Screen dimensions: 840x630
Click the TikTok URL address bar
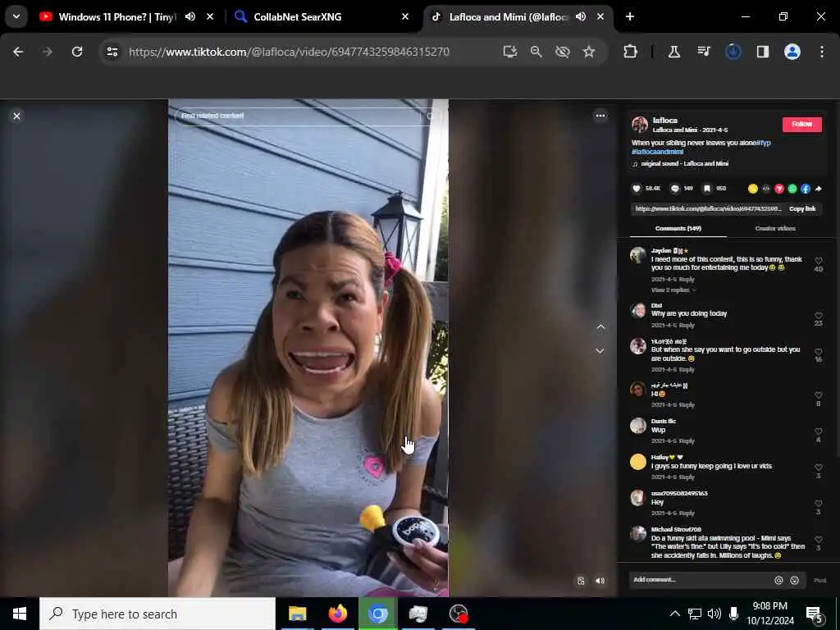coord(290,52)
